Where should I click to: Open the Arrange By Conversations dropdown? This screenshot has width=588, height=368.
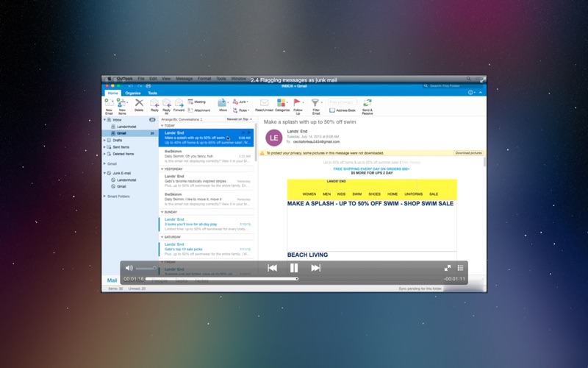tap(182, 119)
